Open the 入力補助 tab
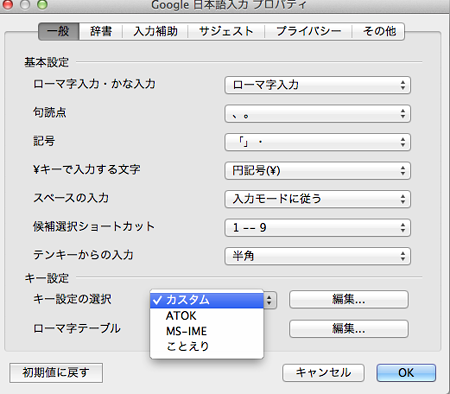 pyautogui.click(x=155, y=31)
